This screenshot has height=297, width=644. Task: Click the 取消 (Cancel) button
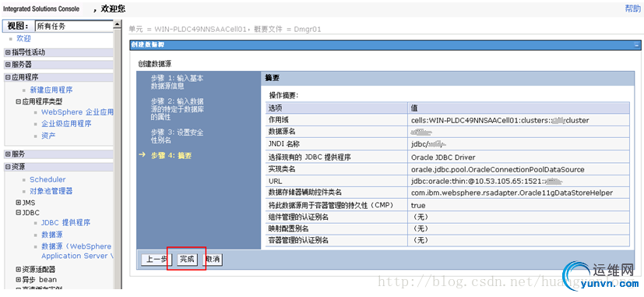tap(213, 259)
